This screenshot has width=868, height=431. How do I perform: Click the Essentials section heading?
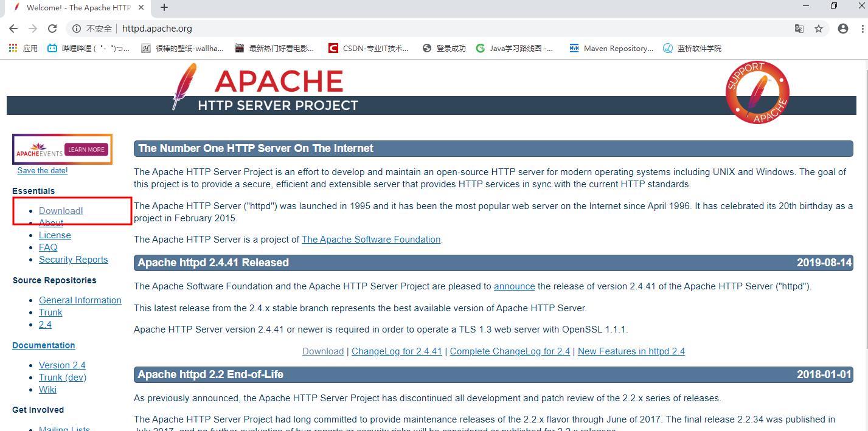click(33, 191)
